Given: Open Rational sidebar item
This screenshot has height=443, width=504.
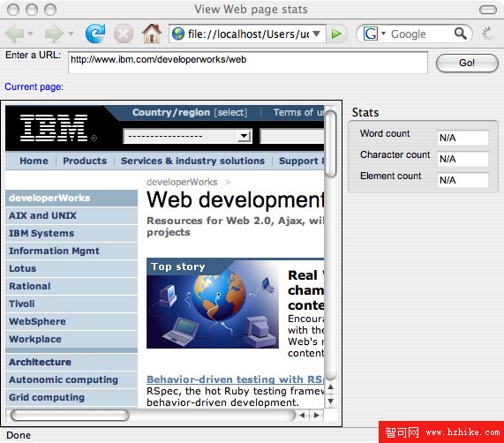Looking at the screenshot, I should point(71,286).
